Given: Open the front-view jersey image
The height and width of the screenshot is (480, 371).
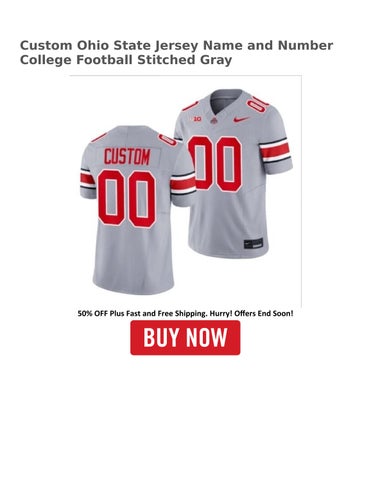Looking at the screenshot, I should pyautogui.click(x=233, y=173).
